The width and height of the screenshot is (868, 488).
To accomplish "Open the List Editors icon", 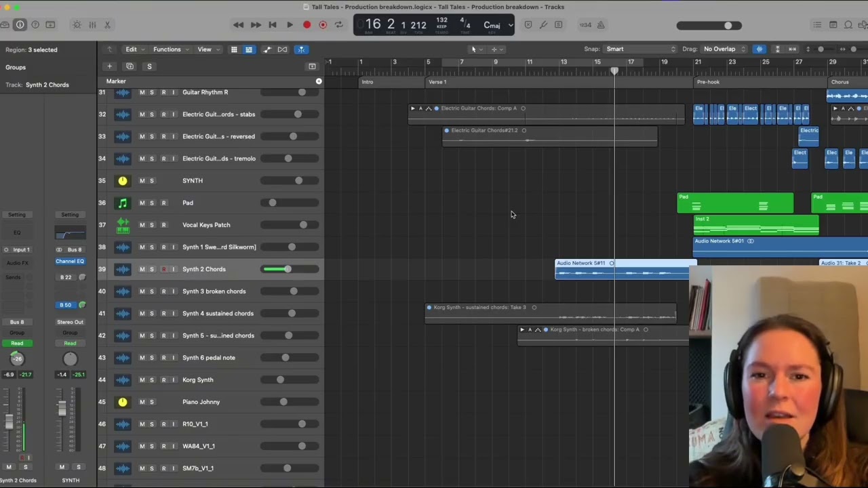I will pos(817,25).
